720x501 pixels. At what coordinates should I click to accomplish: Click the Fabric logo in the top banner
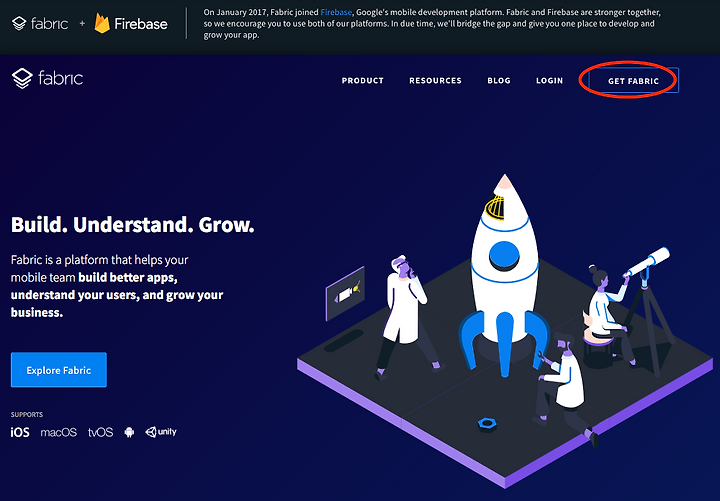pos(40,23)
